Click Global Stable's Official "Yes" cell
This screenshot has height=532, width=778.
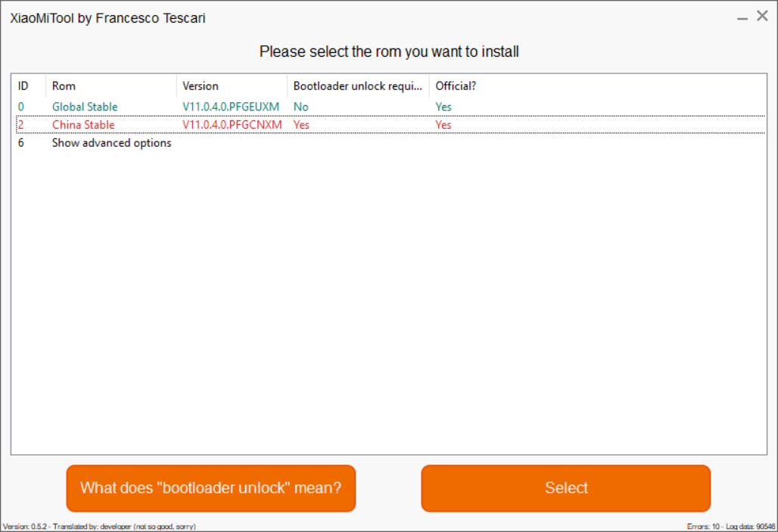443,107
